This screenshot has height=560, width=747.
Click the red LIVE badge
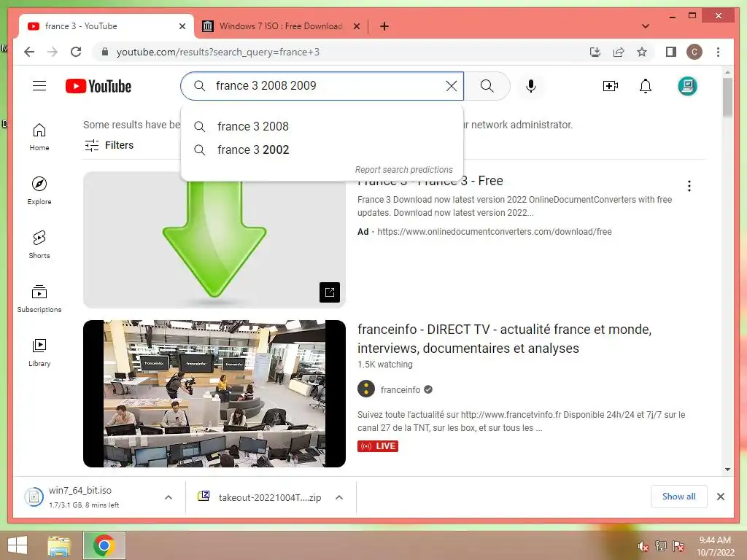(378, 446)
